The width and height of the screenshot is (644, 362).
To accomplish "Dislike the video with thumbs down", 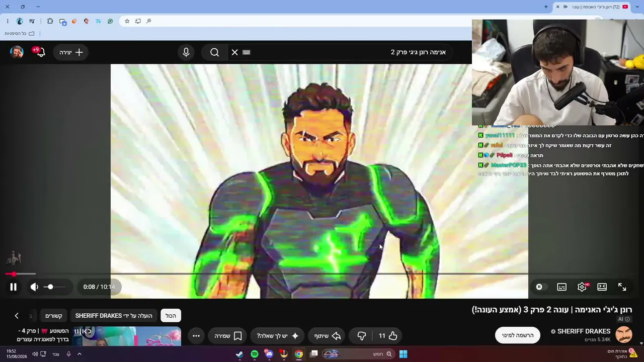I will (362, 336).
